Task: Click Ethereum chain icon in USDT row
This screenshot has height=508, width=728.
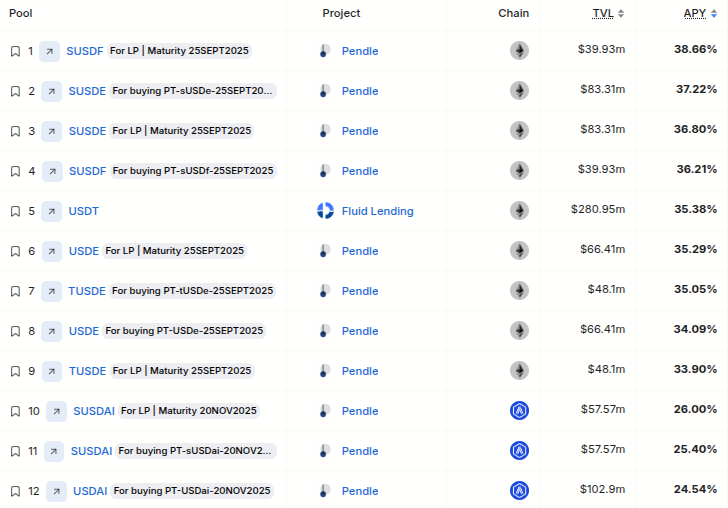Action: point(520,211)
